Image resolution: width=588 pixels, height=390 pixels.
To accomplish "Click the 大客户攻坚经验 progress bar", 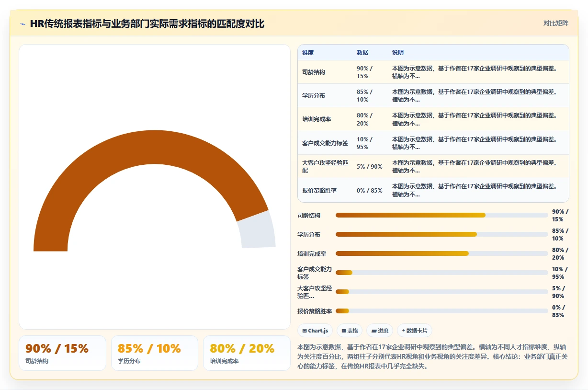I will pyautogui.click(x=441, y=292).
